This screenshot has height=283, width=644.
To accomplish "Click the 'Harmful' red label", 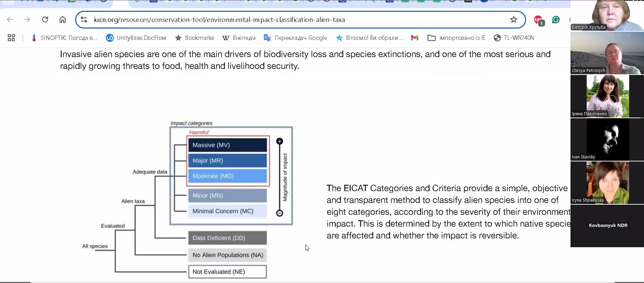I will [199, 132].
